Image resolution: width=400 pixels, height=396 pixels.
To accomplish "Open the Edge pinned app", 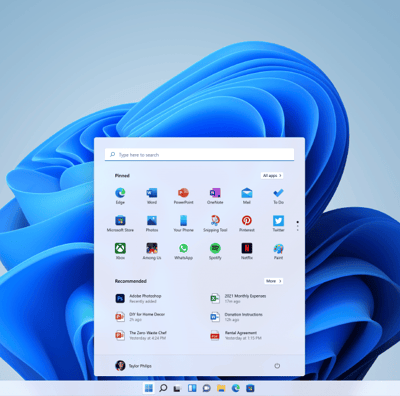I will tap(120, 196).
